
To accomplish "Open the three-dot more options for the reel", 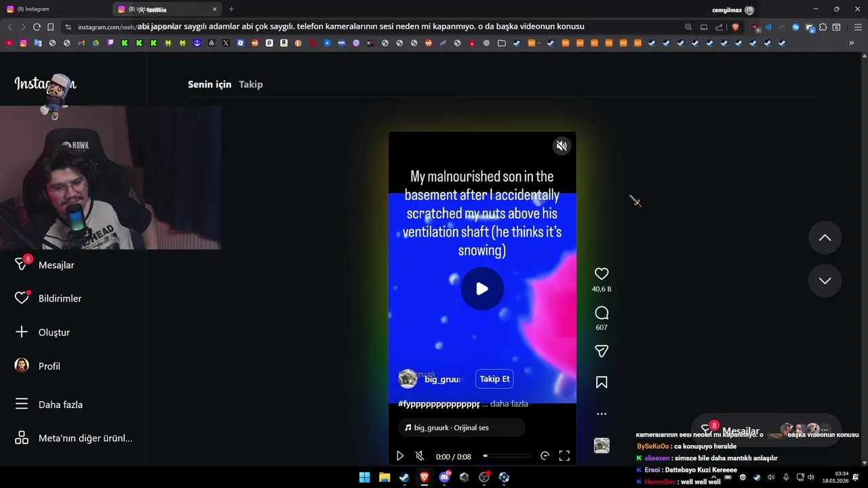I will pyautogui.click(x=601, y=413).
